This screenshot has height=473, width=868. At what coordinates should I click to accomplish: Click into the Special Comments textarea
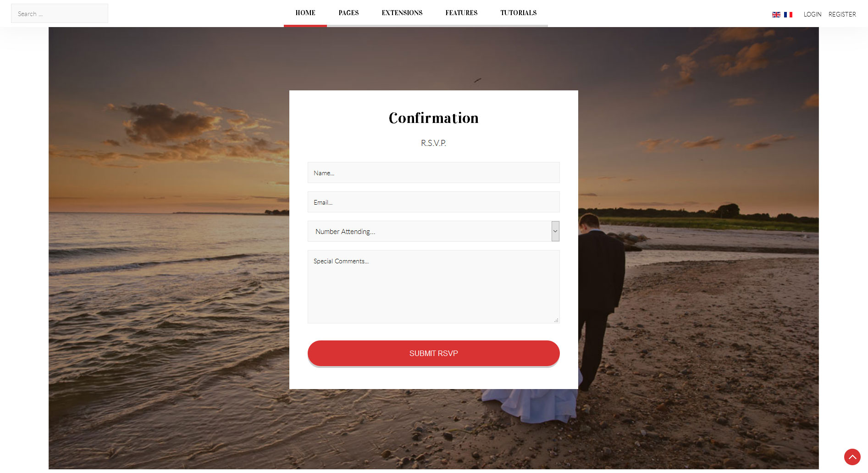point(433,287)
